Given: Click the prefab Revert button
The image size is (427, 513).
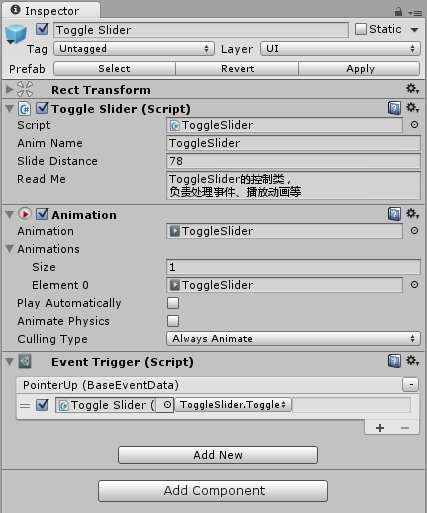Looking at the screenshot, I should tap(237, 69).
